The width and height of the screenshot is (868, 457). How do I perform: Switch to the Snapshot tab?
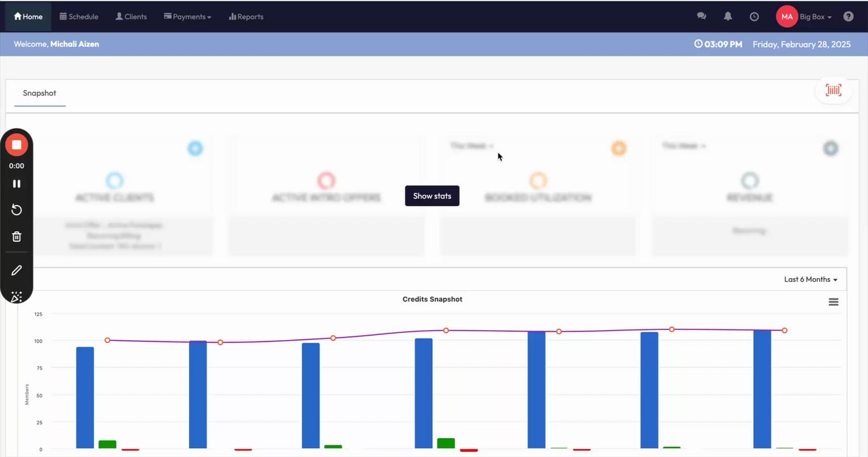tap(40, 93)
